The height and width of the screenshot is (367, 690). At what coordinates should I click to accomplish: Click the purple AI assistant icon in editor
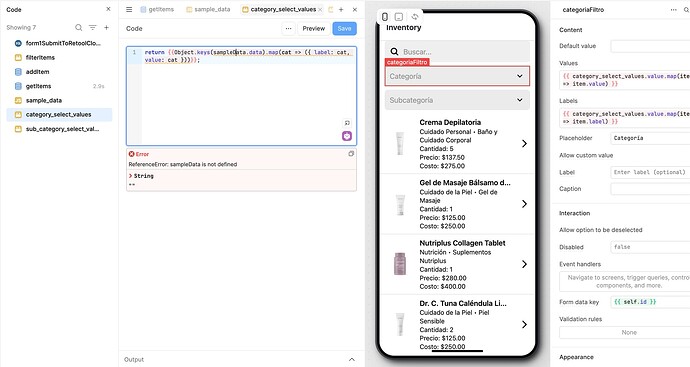pyautogui.click(x=347, y=136)
